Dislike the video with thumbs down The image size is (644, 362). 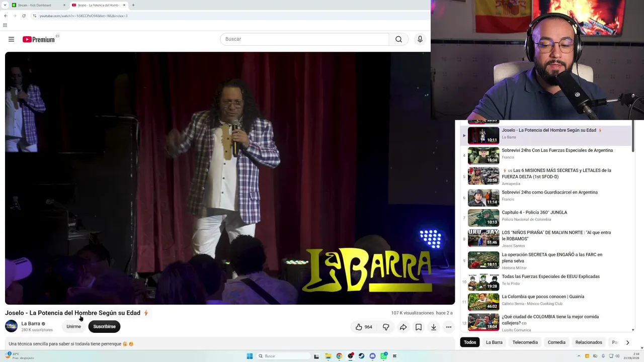[386, 327]
